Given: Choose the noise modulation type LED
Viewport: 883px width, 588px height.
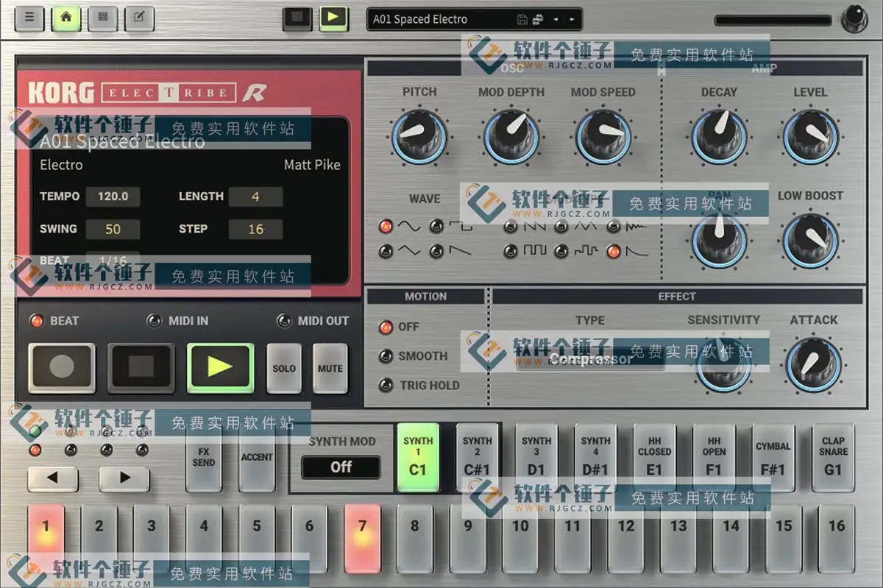Looking at the screenshot, I should 612,226.
